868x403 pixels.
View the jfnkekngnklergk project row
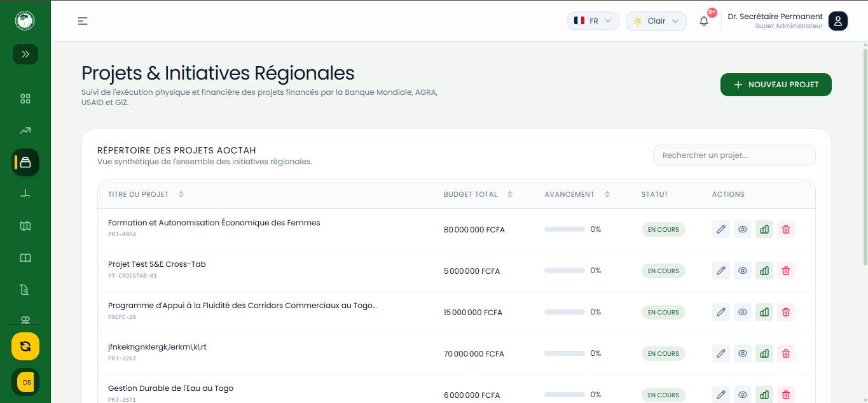[x=743, y=353]
